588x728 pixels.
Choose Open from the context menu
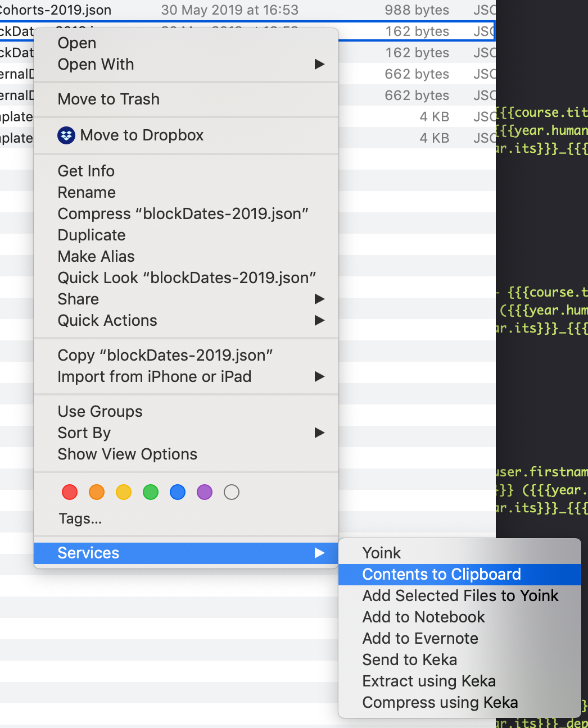click(186, 43)
